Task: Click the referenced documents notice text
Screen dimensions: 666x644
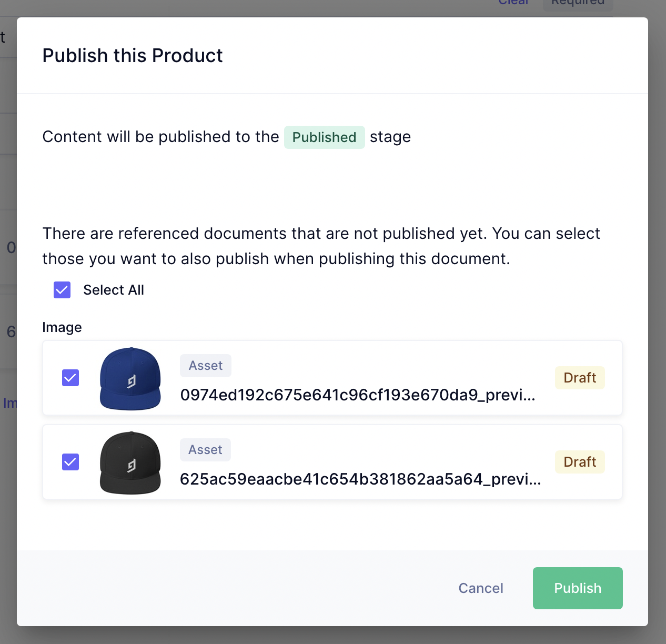Action: (321, 246)
